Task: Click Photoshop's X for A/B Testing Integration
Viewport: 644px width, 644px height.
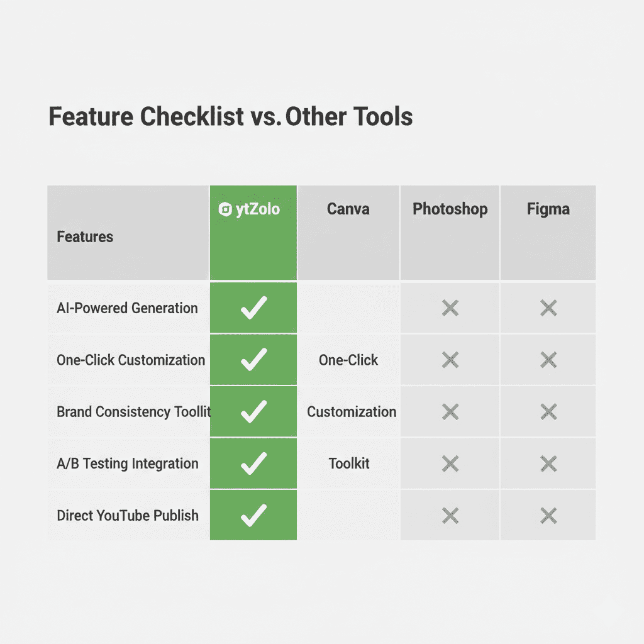Action: click(x=450, y=464)
